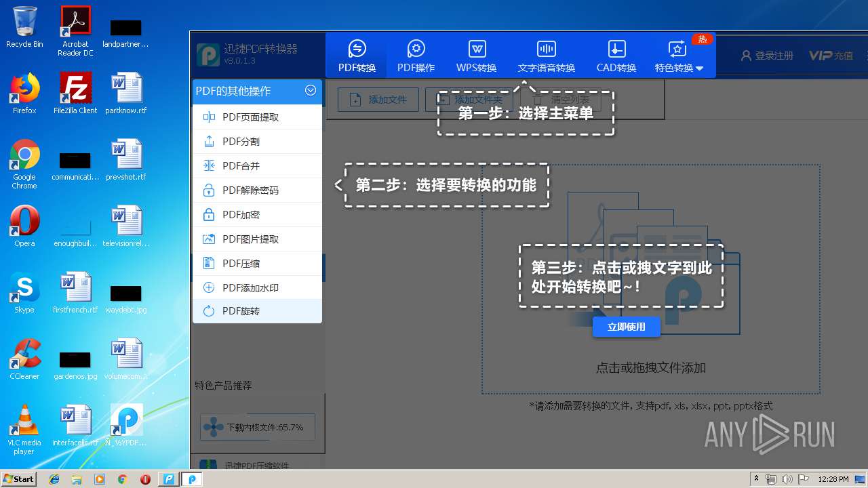868x488 pixels.
Task: Click the lock icon beside PDF加密
Action: tap(209, 215)
